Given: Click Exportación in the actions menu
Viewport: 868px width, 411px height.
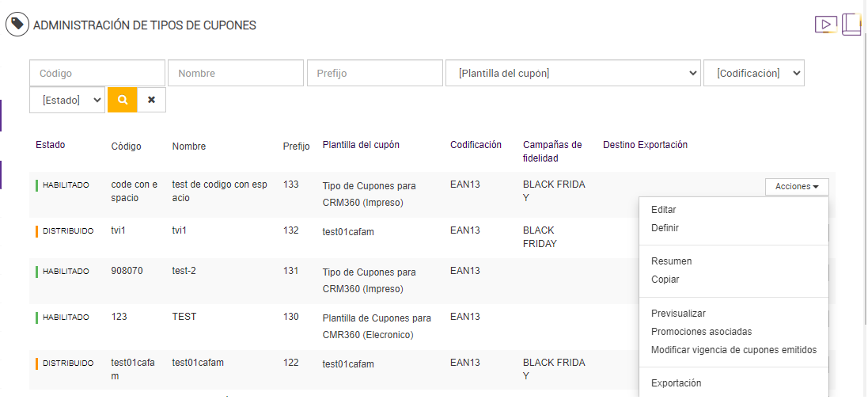Looking at the screenshot, I should point(676,383).
